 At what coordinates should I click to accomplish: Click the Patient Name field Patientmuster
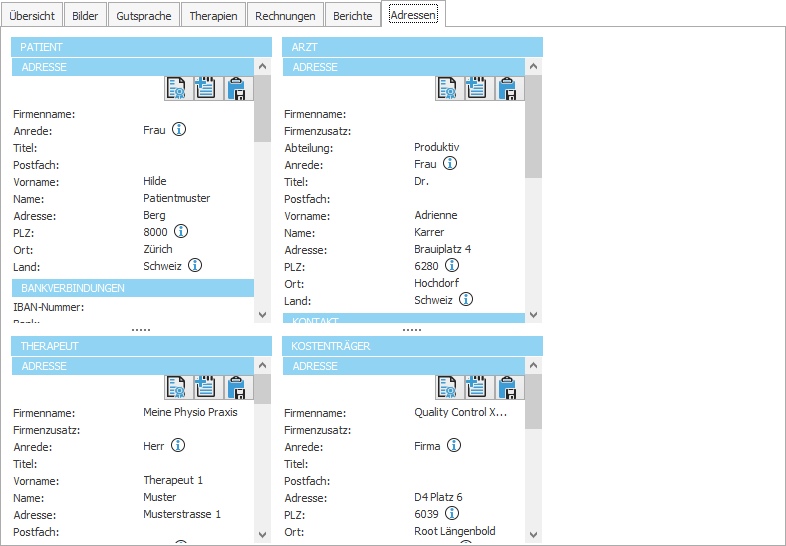(x=177, y=198)
